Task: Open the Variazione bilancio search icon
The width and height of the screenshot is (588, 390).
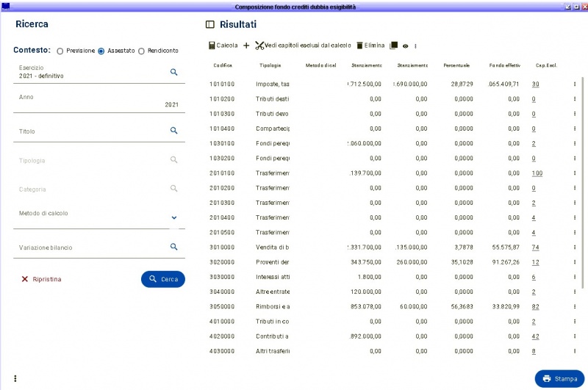Action: click(173, 247)
